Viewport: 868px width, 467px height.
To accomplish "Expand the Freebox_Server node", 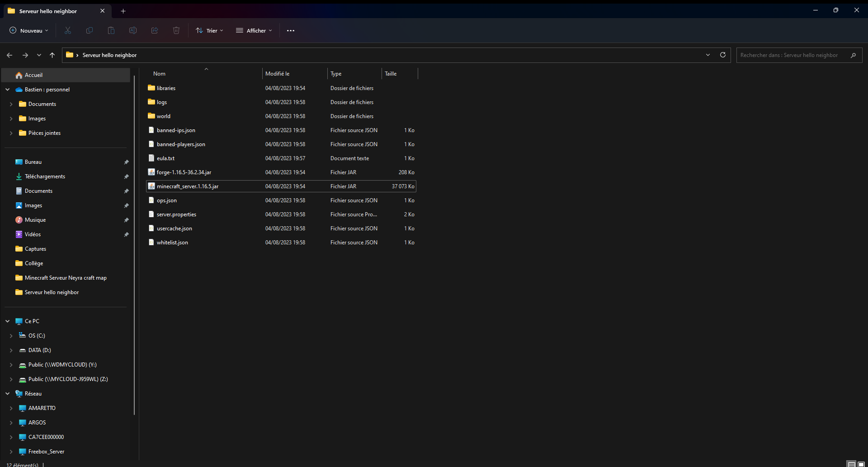I will click(11, 452).
